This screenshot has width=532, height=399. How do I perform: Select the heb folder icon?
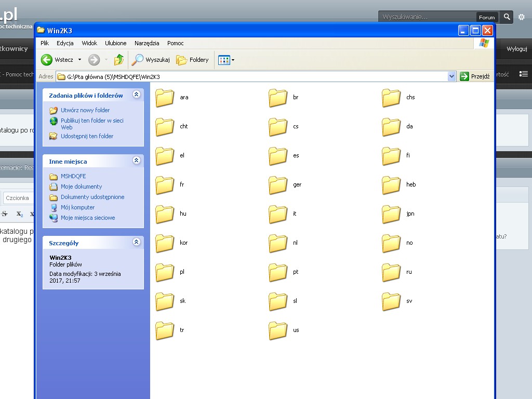click(391, 185)
